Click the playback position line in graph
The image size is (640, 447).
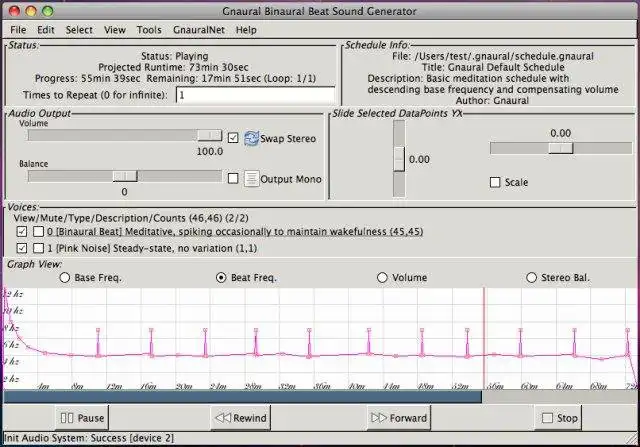tap(484, 338)
